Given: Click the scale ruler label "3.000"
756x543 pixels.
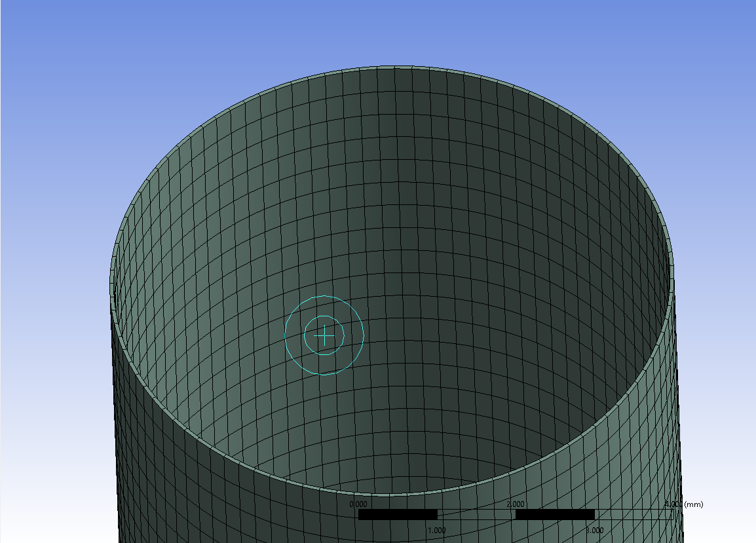Looking at the screenshot, I should (x=594, y=530).
